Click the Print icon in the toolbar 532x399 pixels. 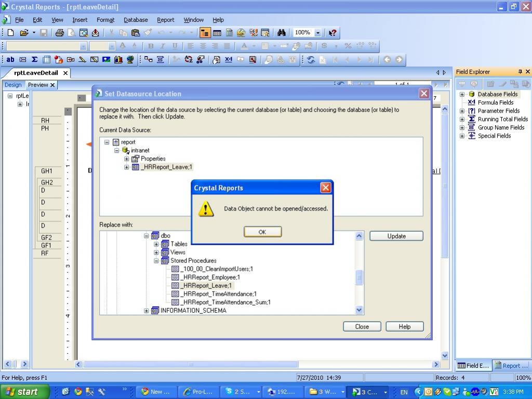pyautogui.click(x=60, y=33)
